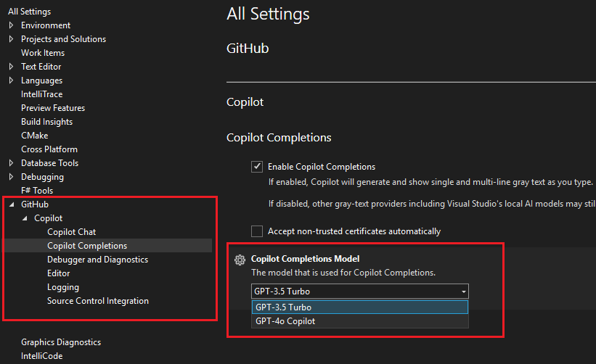Expand the Debugging node arrow
This screenshot has height=364, width=596.
pyautogui.click(x=11, y=177)
